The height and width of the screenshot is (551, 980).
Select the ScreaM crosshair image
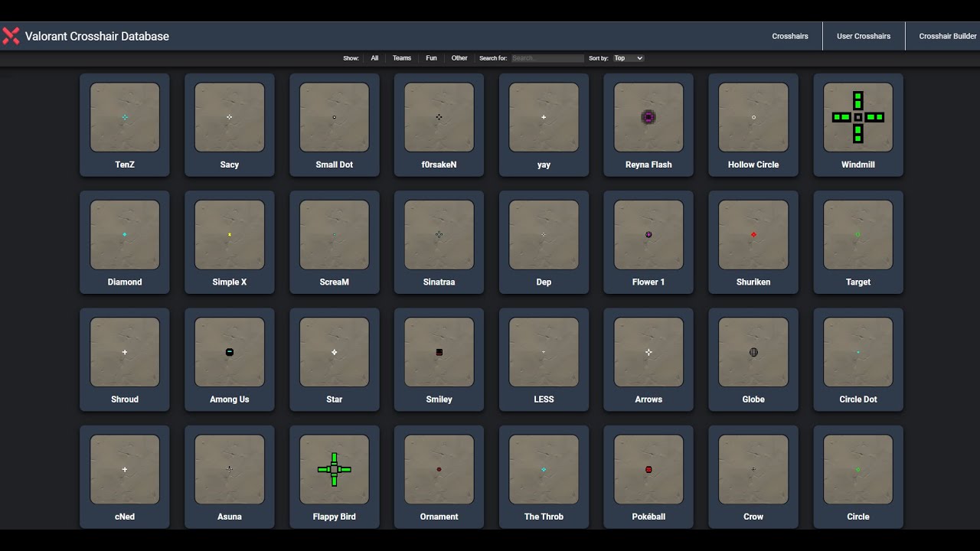[x=335, y=234]
